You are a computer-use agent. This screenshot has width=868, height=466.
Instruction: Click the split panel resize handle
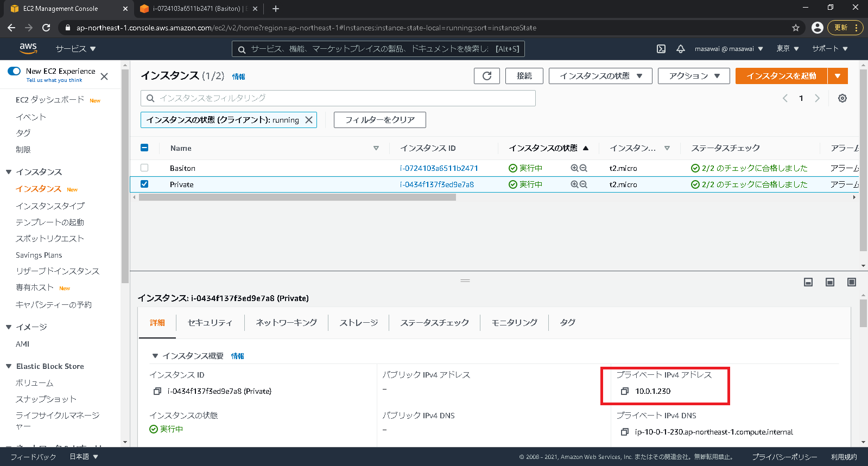pyautogui.click(x=465, y=280)
